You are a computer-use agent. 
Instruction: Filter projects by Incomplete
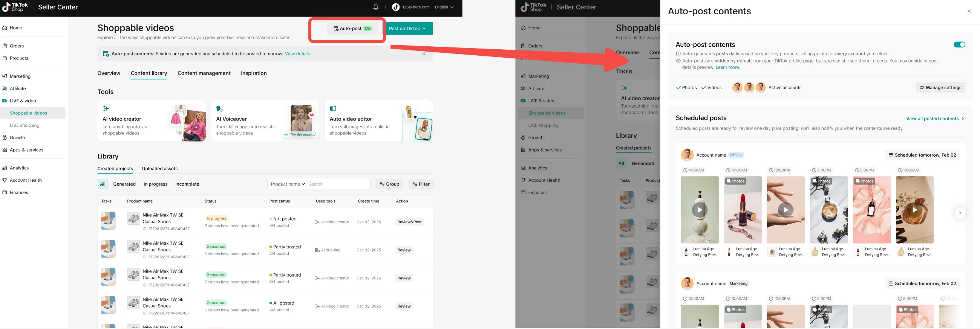coord(187,184)
